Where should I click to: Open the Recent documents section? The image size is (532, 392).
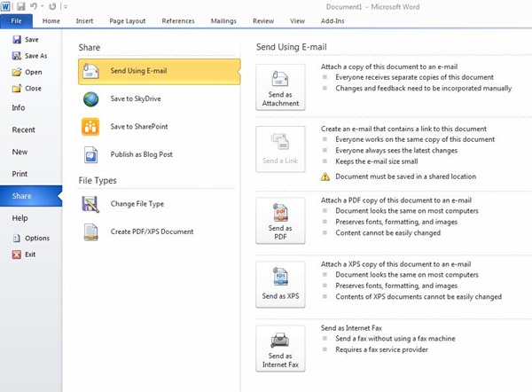click(24, 129)
